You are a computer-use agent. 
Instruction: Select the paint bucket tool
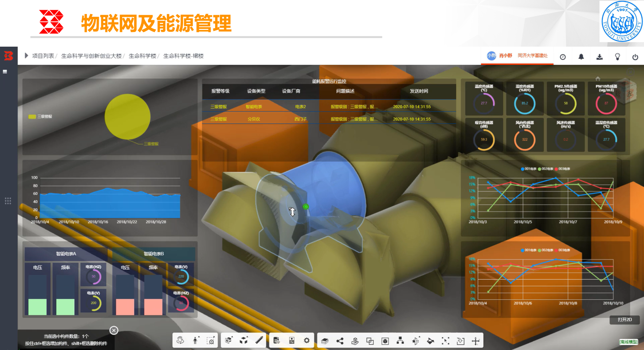[x=430, y=341]
